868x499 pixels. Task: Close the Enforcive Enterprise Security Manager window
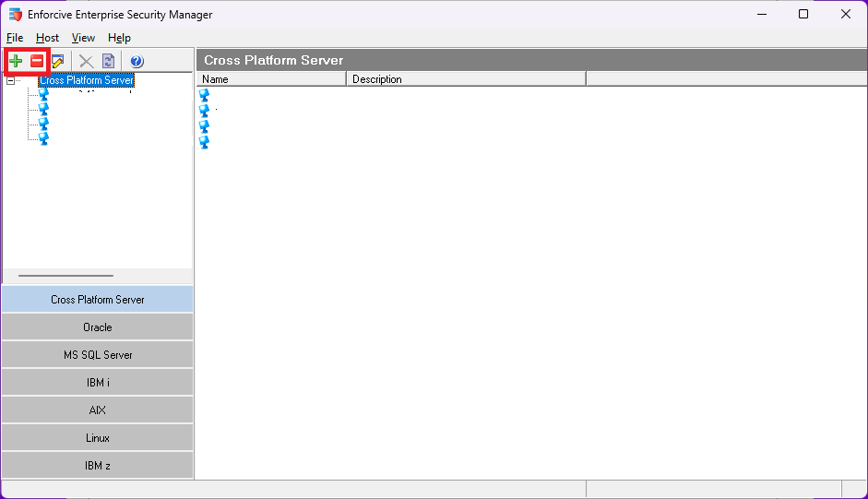pyautogui.click(x=845, y=15)
